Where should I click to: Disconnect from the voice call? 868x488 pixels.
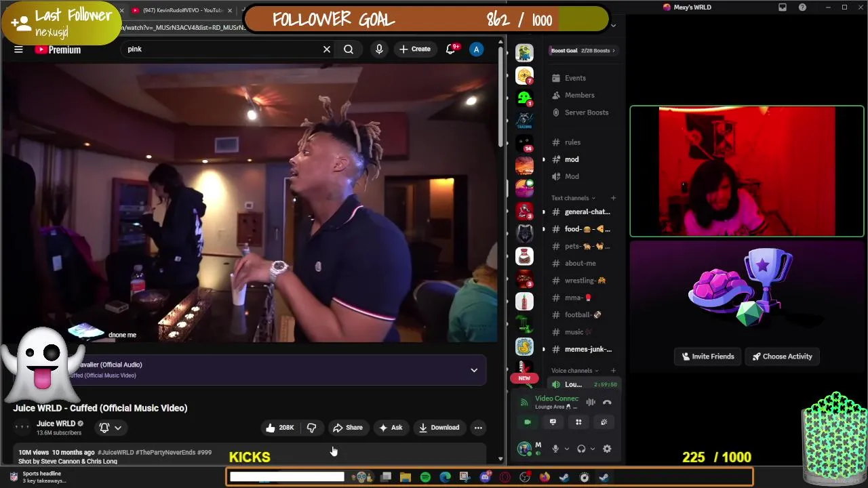[607, 403]
